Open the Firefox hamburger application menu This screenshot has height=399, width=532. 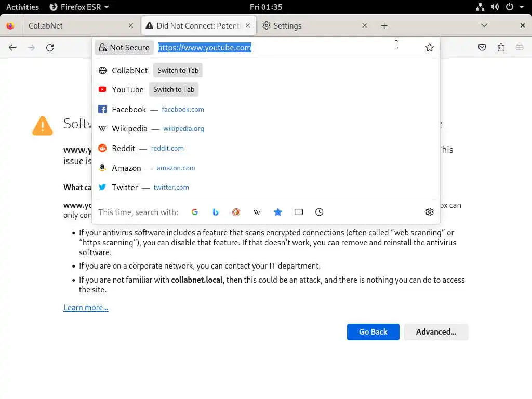520,47
